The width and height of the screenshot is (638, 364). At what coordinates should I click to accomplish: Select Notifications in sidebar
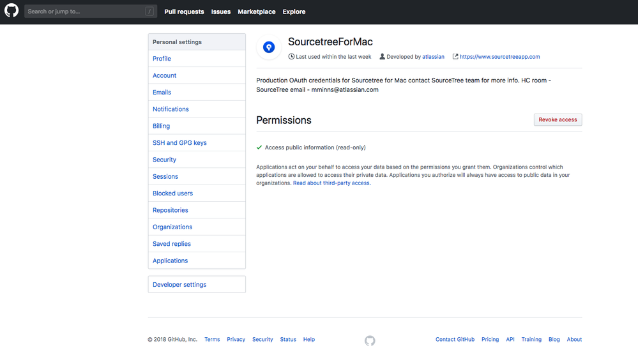click(197, 109)
